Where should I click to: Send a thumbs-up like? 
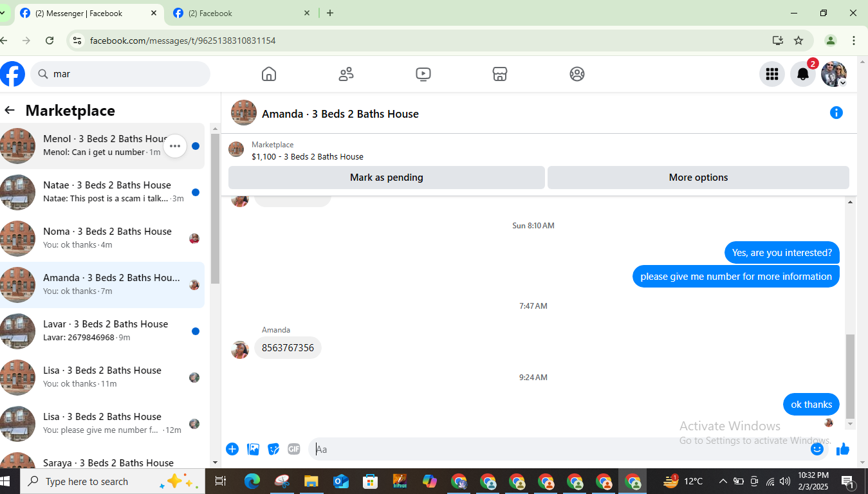[843, 449]
